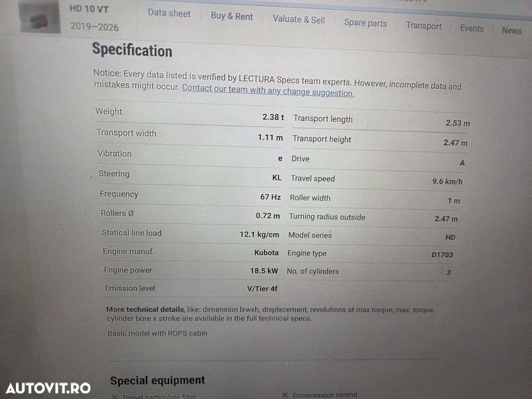Click the D1703 engine type value
Viewport: 532px width, 399px height.
[442, 254]
